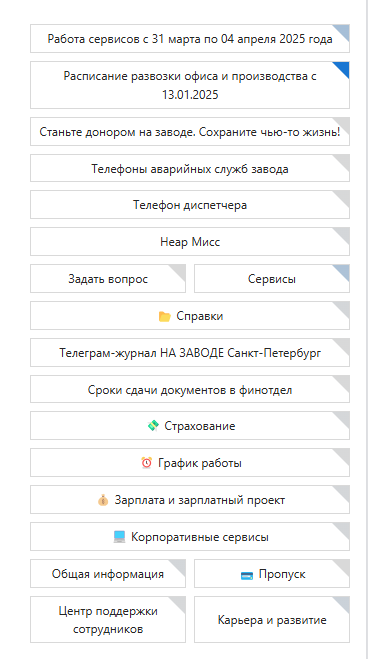The height and width of the screenshot is (659, 368).
Task: Open Сроки сдачи документов в финотдел
Action: pos(190,390)
